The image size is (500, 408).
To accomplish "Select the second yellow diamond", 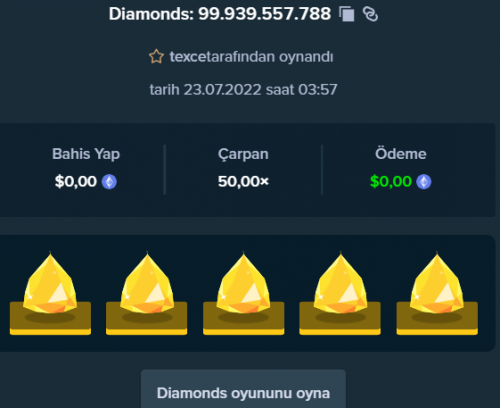I will click(x=147, y=293).
